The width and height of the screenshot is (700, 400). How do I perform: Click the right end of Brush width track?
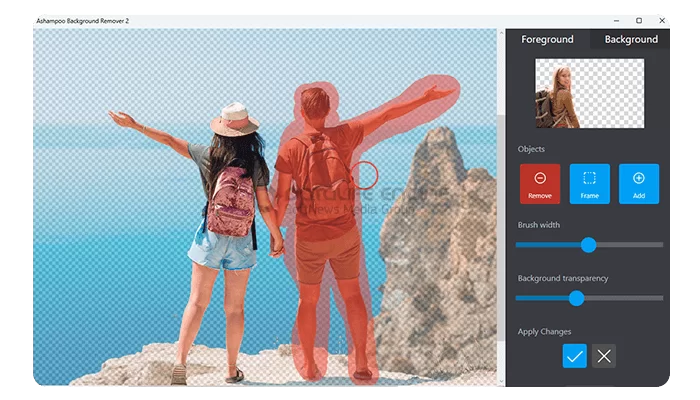pyautogui.click(x=660, y=245)
